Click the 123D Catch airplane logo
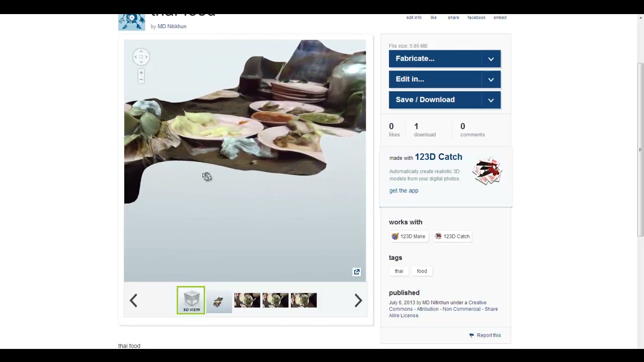Image resolution: width=644 pixels, height=362 pixels. coord(487,171)
